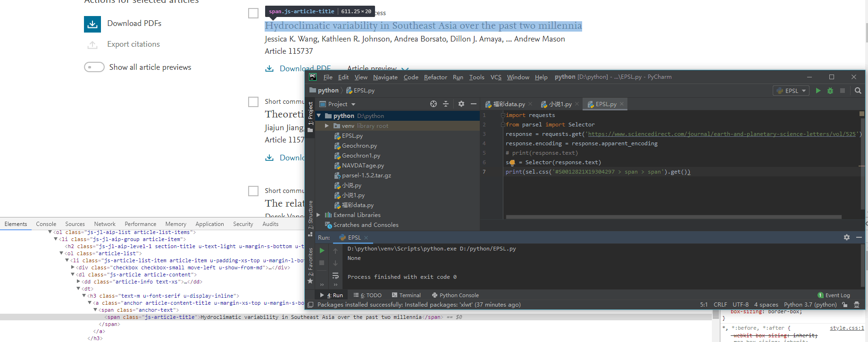Close the 福彩data.py editor tab
Image resolution: width=868 pixels, height=342 pixels.
(530, 104)
